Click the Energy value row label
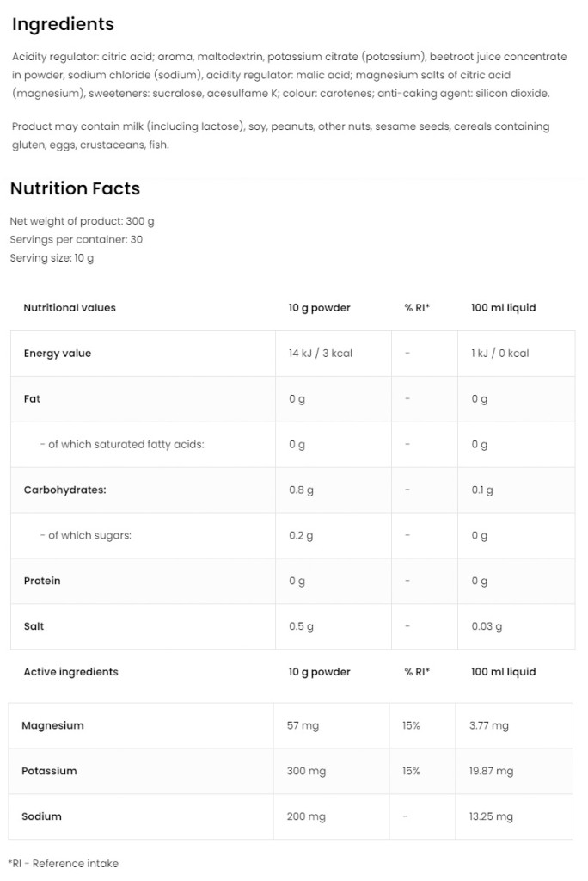This screenshot has height=881, width=588. point(58,354)
